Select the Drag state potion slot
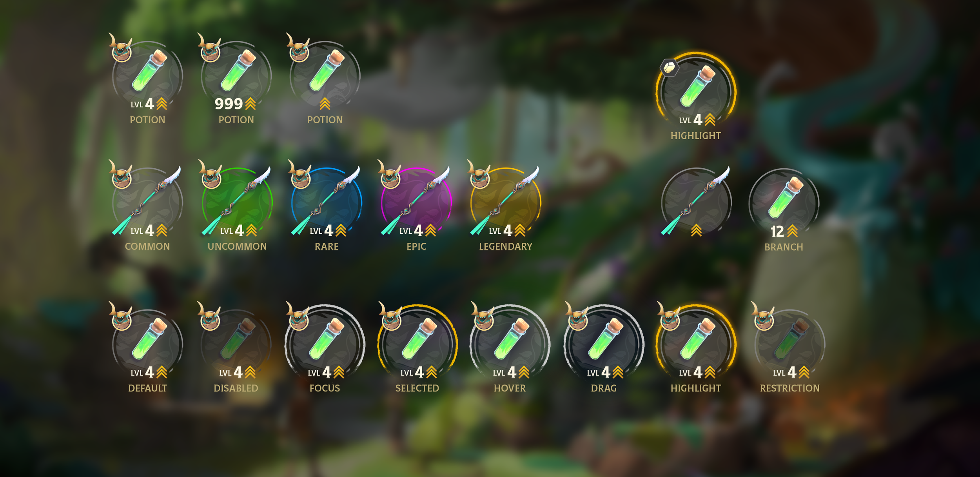The width and height of the screenshot is (980, 477). [604, 345]
